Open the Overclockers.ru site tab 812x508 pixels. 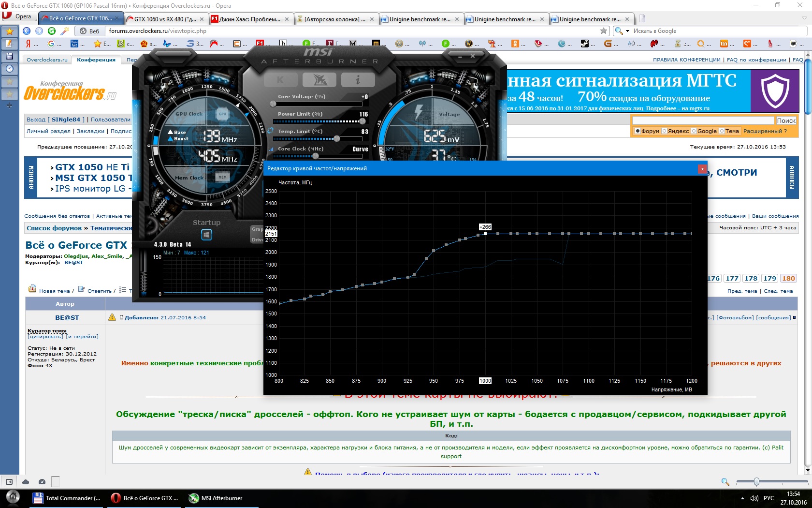(47, 60)
